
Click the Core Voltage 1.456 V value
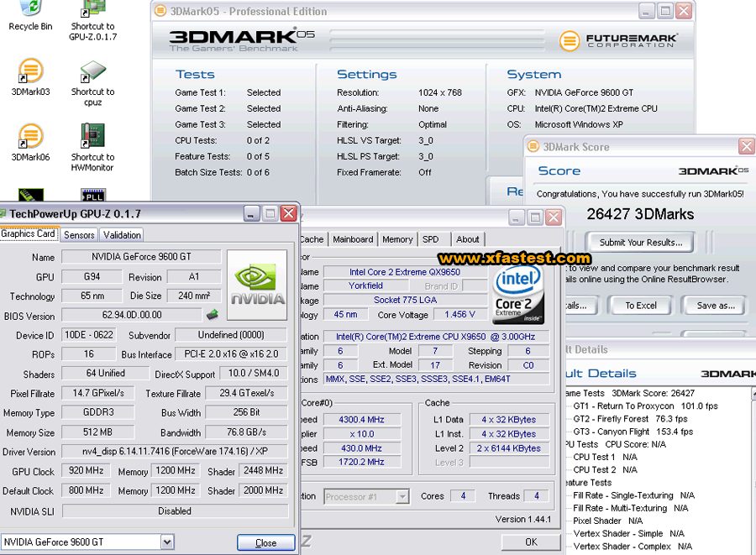459,315
